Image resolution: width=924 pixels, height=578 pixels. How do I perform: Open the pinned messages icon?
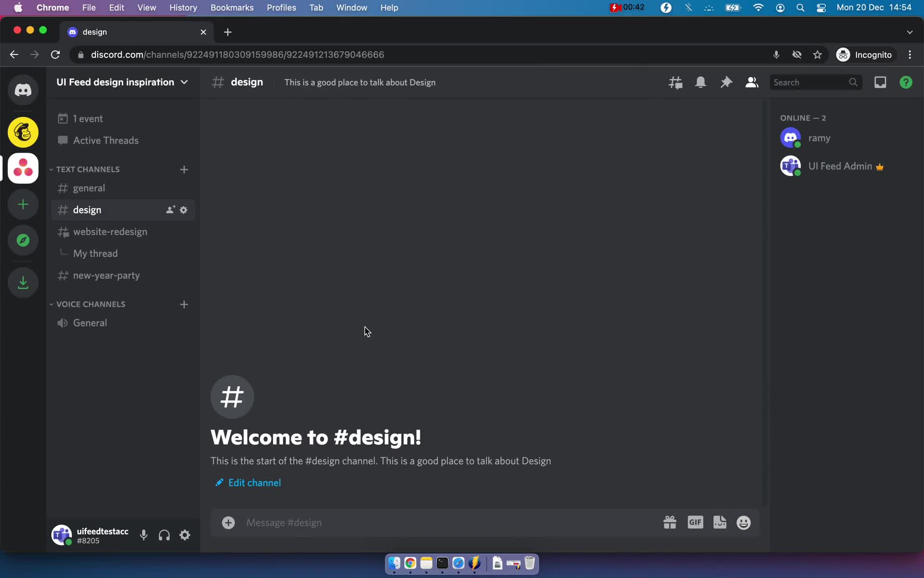pos(726,82)
